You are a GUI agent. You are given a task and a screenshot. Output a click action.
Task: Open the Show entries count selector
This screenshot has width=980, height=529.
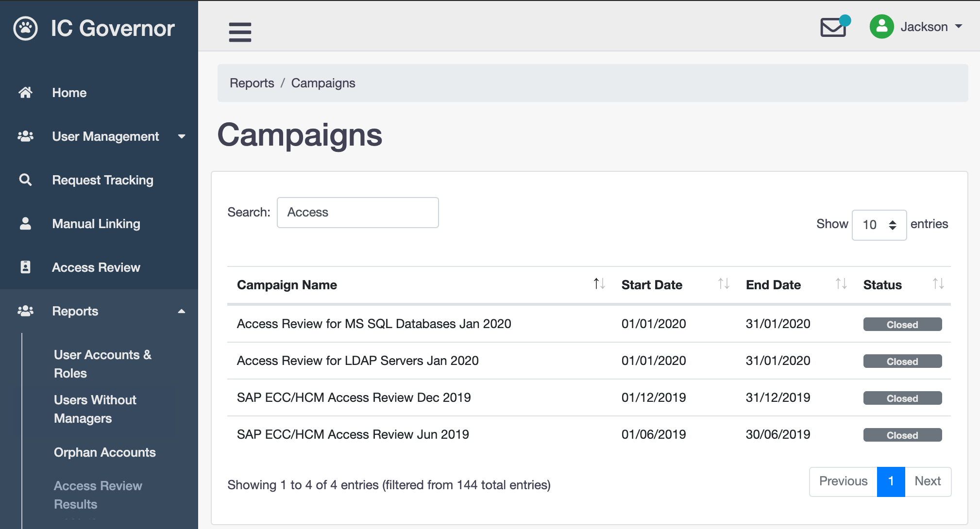pos(879,225)
